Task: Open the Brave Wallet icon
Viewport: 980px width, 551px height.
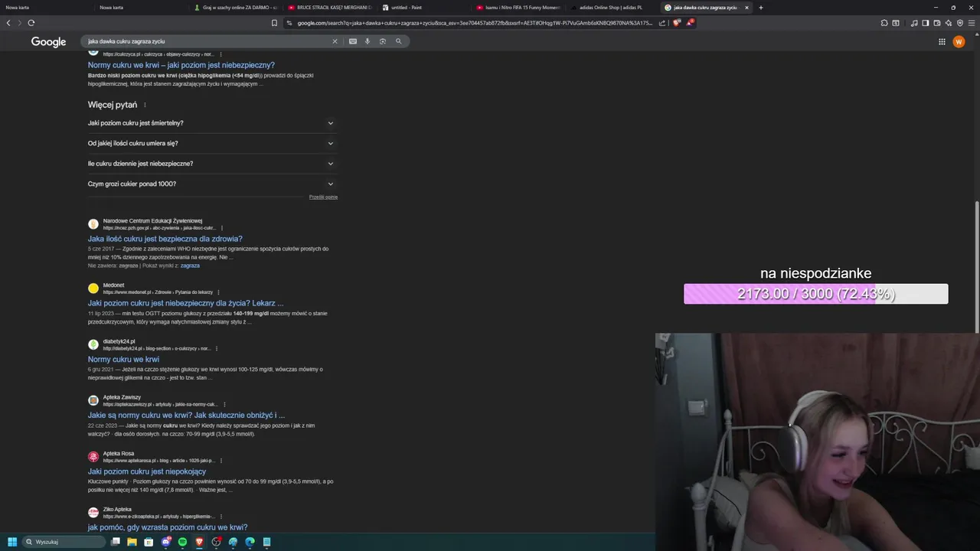Action: point(937,23)
